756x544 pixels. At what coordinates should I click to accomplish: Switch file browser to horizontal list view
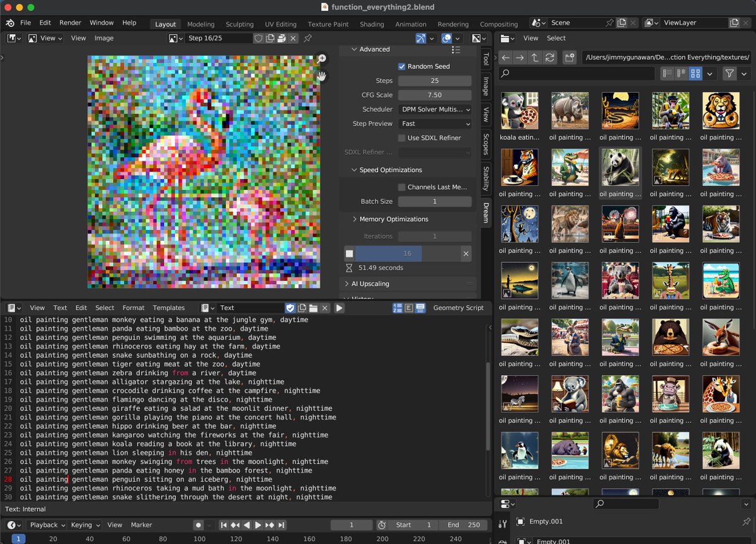tap(681, 74)
